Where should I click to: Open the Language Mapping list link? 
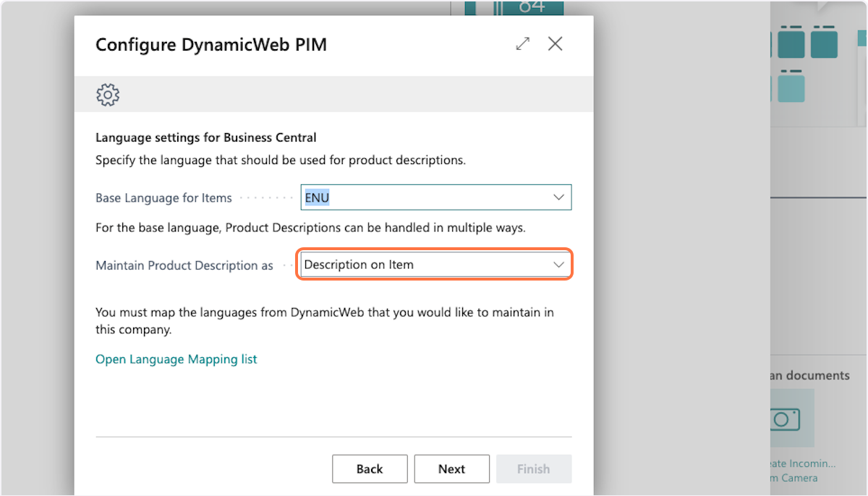click(x=176, y=359)
